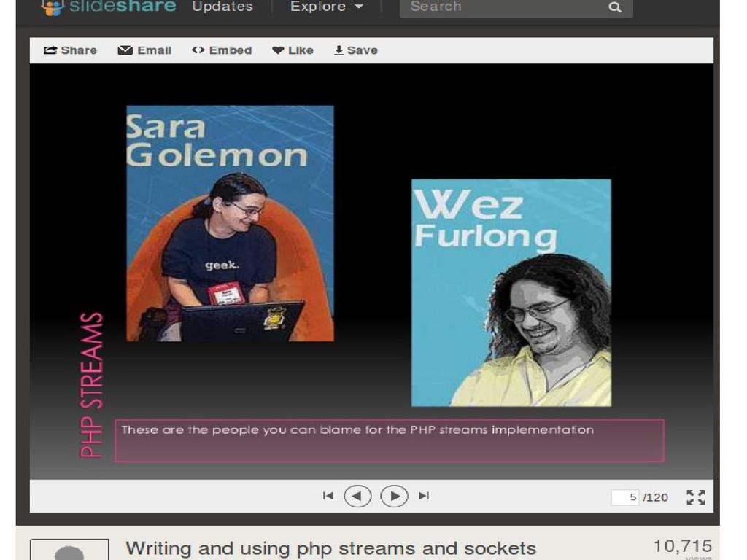
Task: Open the title 'Writing and using php streams and sockets'
Action: [x=330, y=548]
